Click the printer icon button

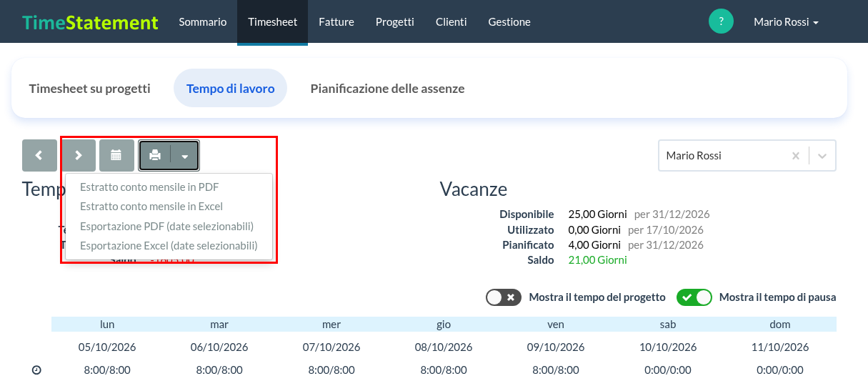pos(155,155)
